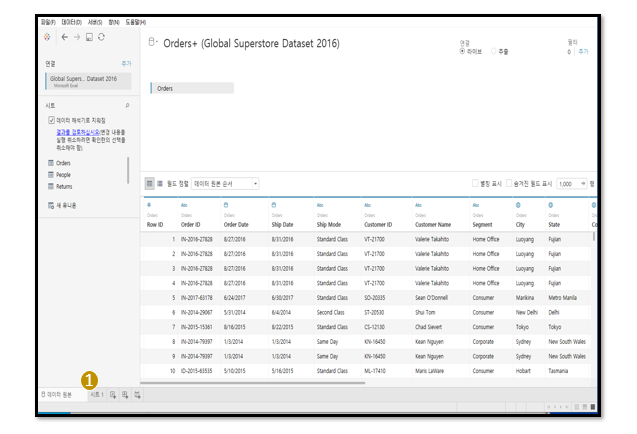Change Segment Abc type icon

tap(476, 205)
